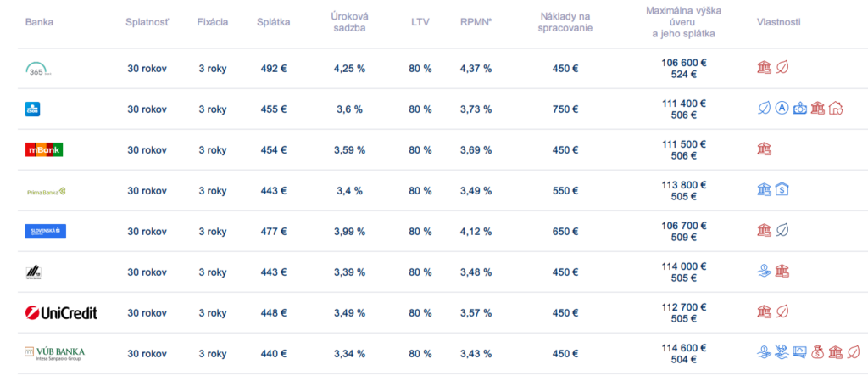Screen dimensions: 868x387
Task: Click the Prima Banka logo
Action: point(46,191)
